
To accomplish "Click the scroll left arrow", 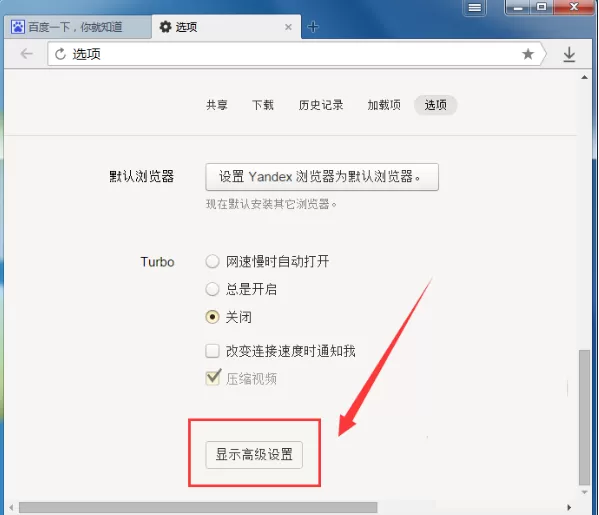I will coord(11,508).
